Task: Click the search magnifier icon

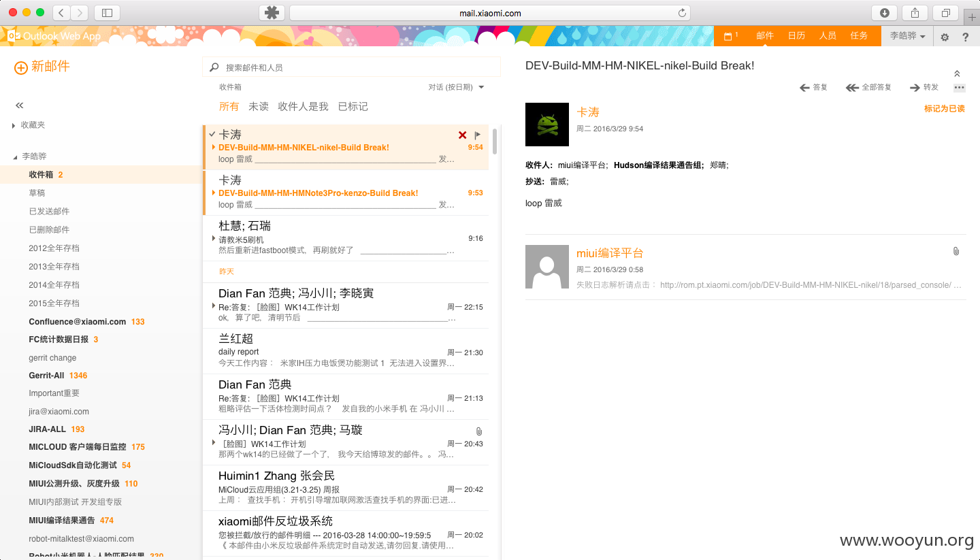Action: coord(214,67)
